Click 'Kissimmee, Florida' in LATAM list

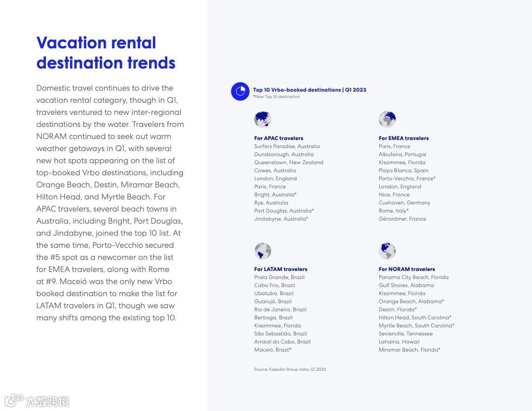point(278,325)
